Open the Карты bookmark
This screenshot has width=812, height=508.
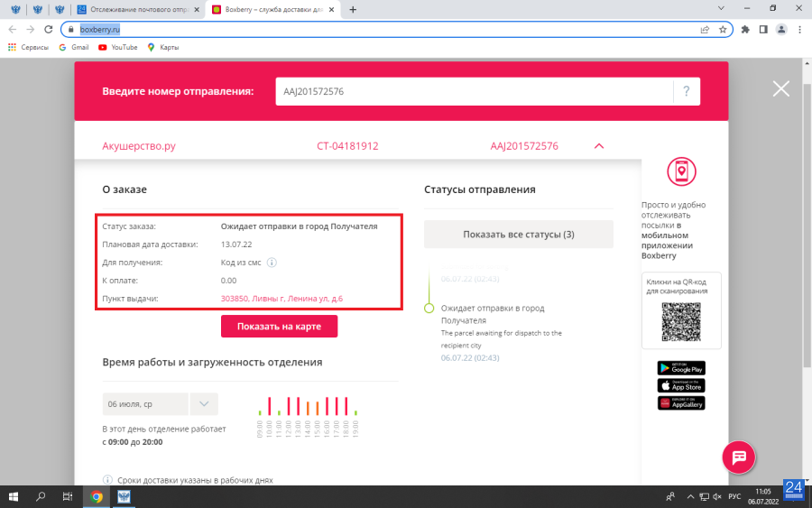(163, 47)
